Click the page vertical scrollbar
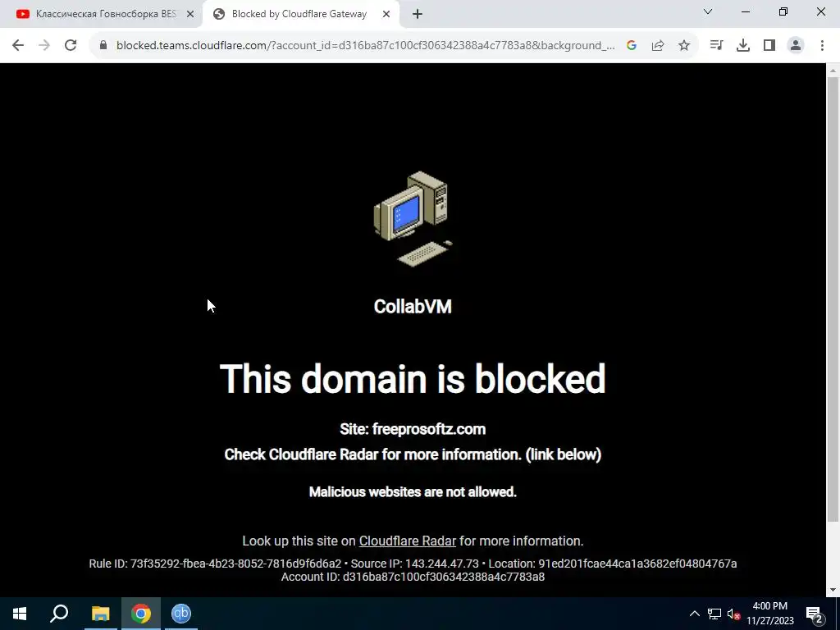 point(833,299)
